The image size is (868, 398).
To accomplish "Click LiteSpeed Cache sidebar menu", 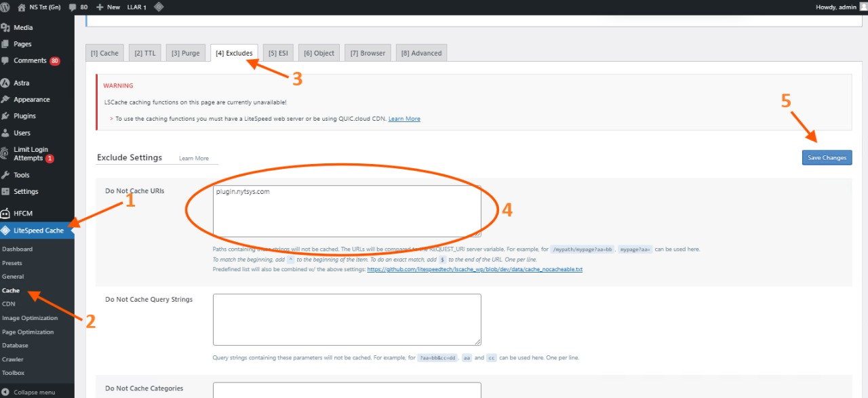I will coord(37,231).
